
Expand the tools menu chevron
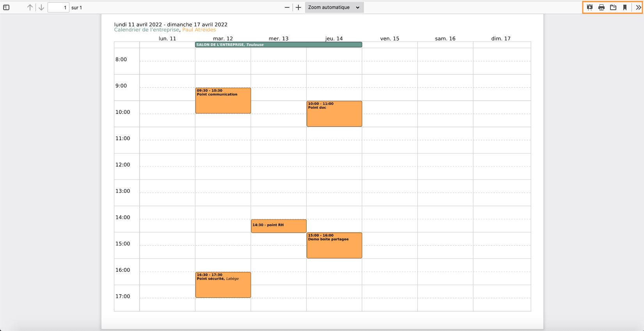(x=638, y=7)
